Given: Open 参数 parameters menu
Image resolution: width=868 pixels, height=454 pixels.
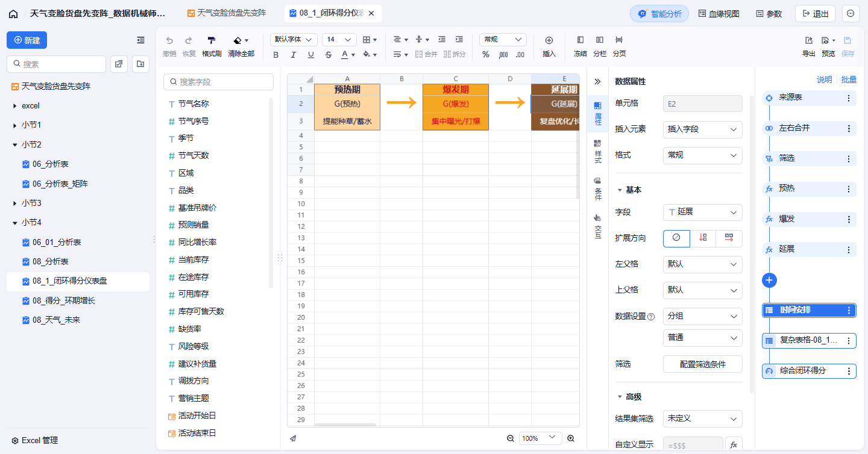Looking at the screenshot, I should coord(769,14).
